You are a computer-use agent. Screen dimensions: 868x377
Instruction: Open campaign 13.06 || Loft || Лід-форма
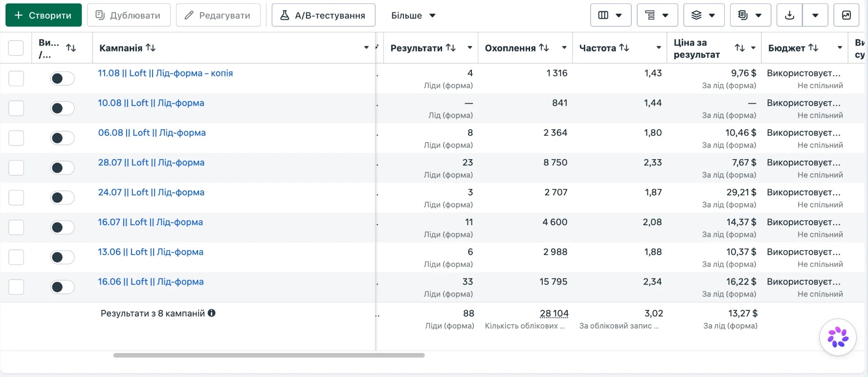(x=151, y=252)
